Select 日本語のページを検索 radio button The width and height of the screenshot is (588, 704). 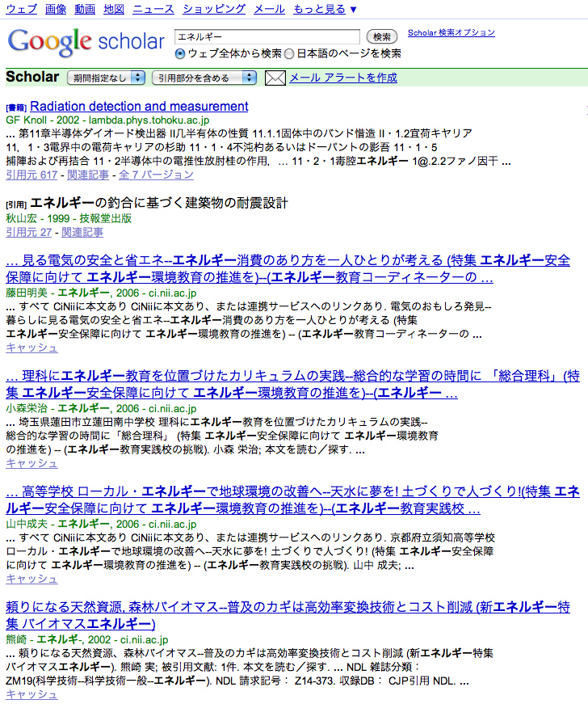coord(289,54)
